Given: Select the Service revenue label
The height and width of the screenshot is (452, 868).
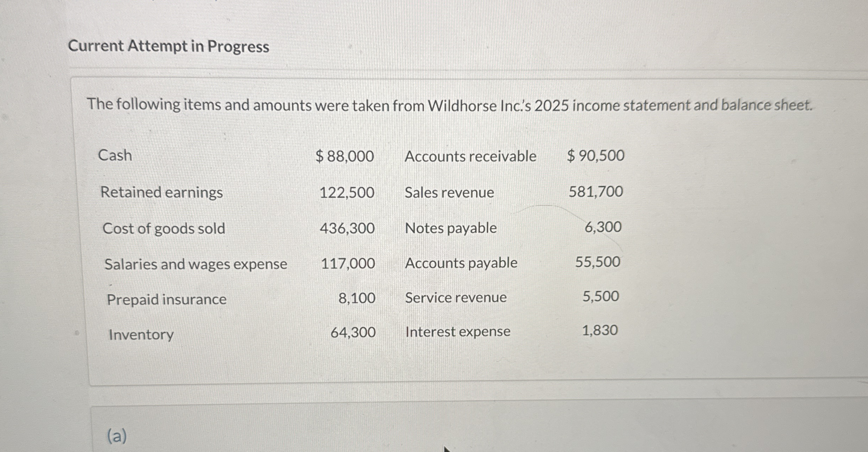Looking at the screenshot, I should tap(456, 298).
